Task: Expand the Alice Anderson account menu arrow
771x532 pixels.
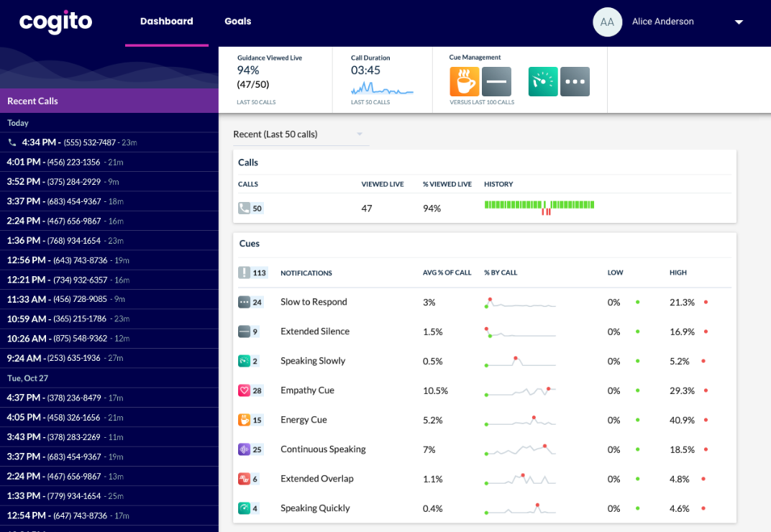Action: click(739, 22)
